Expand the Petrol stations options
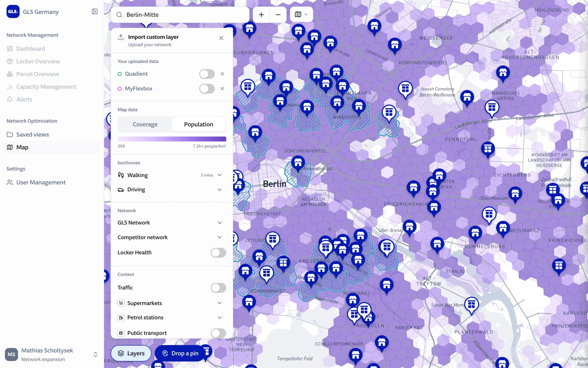588x368 pixels. [220, 318]
